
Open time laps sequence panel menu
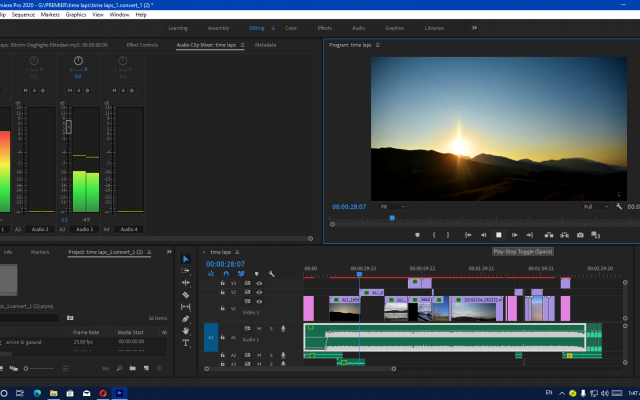tap(237, 252)
